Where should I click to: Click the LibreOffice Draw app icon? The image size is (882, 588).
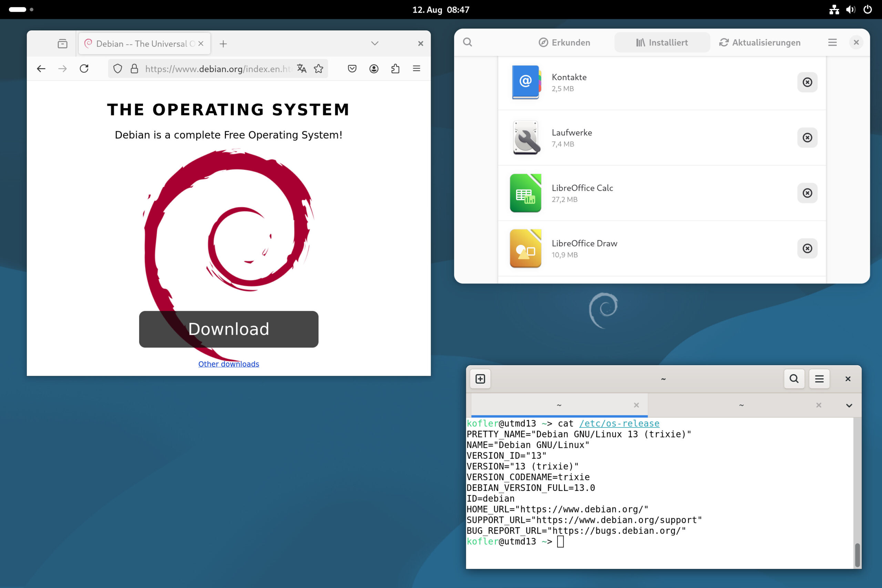pos(526,249)
